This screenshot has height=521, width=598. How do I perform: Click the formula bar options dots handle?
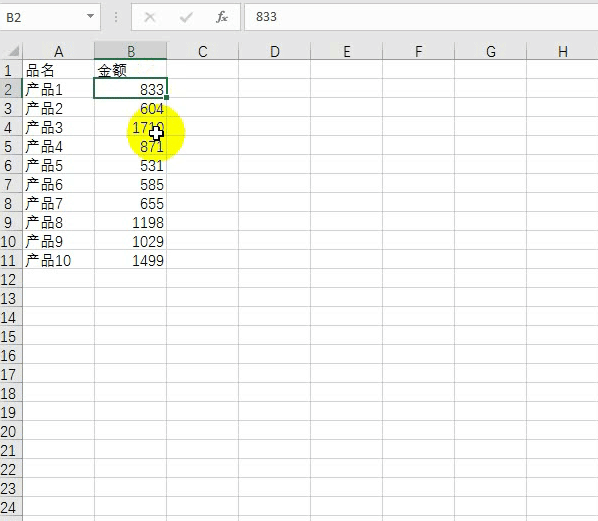pos(116,17)
